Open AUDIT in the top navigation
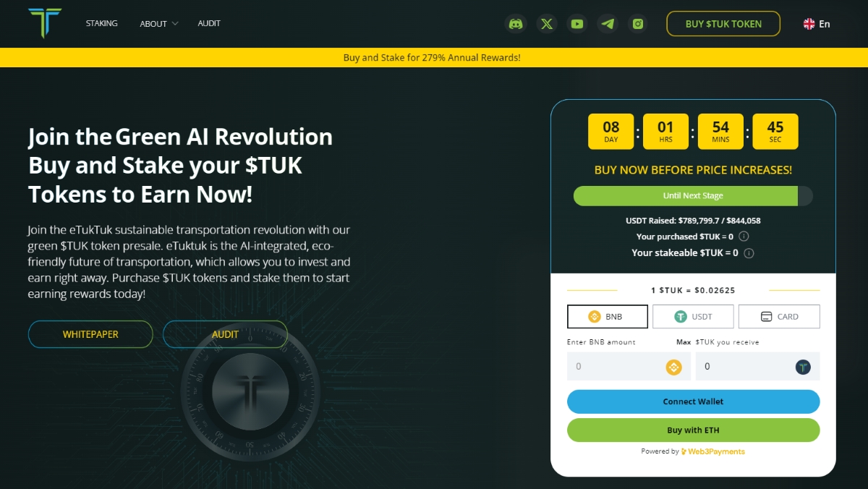Image resolution: width=868 pixels, height=489 pixels. coord(209,23)
